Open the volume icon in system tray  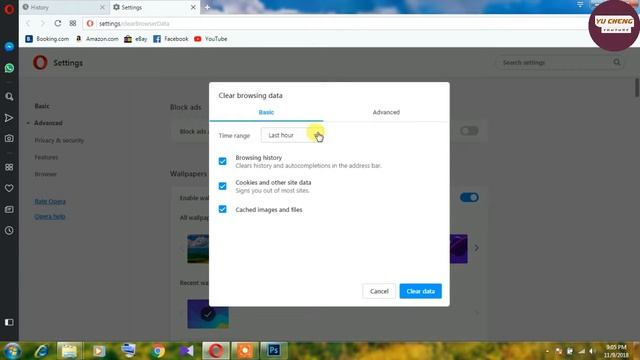tap(591, 351)
